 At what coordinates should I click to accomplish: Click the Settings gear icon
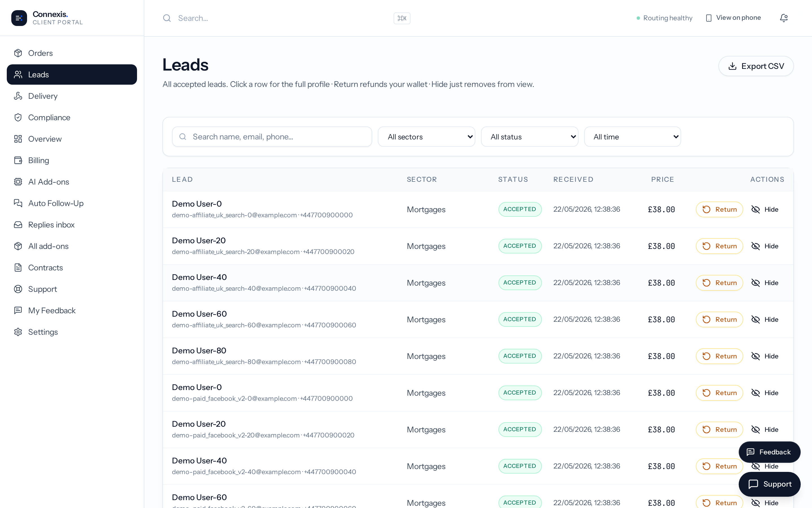pos(18,332)
